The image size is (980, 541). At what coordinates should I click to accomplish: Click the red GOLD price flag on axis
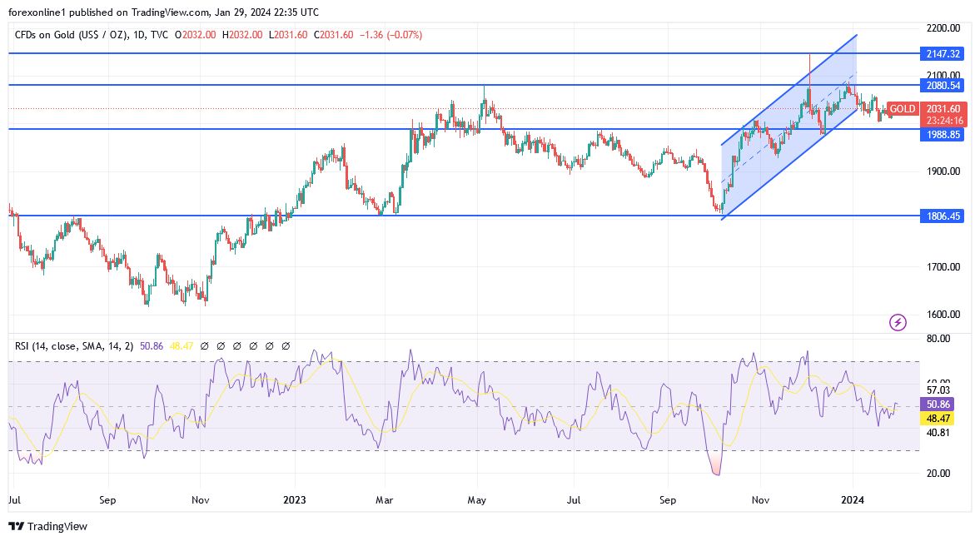(x=902, y=109)
